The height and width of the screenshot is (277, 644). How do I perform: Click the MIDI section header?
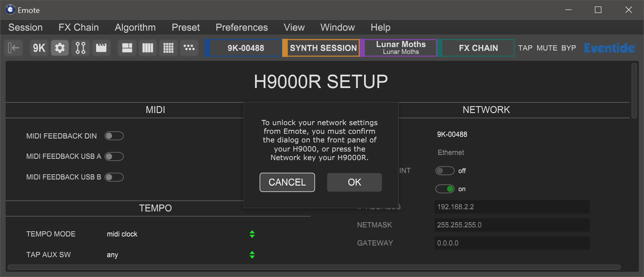click(x=156, y=110)
